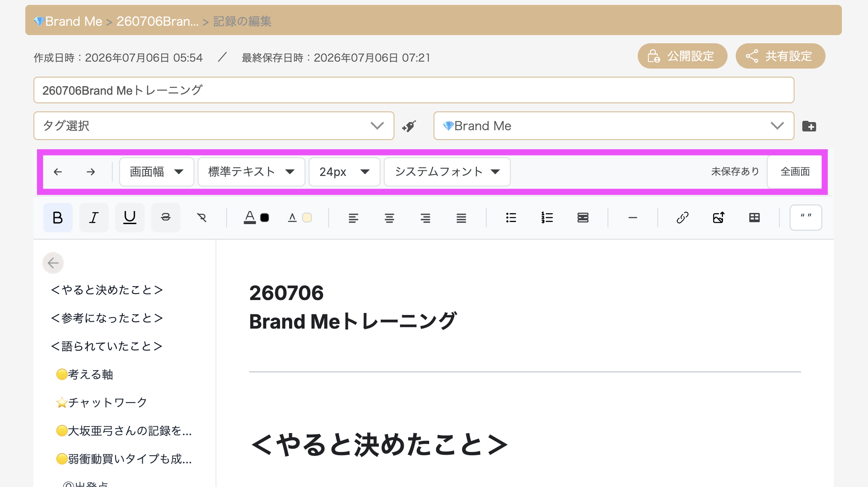
Task: Undo with the left arrow icon
Action: 58,172
